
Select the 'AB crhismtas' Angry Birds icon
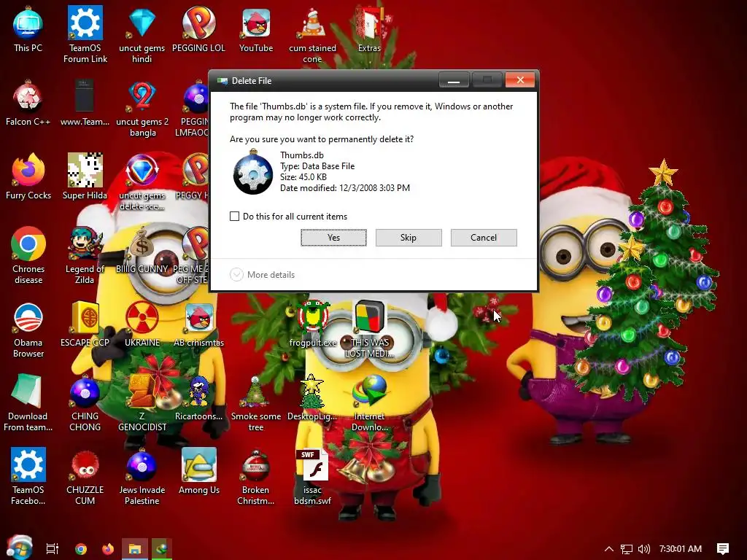pyautogui.click(x=198, y=324)
